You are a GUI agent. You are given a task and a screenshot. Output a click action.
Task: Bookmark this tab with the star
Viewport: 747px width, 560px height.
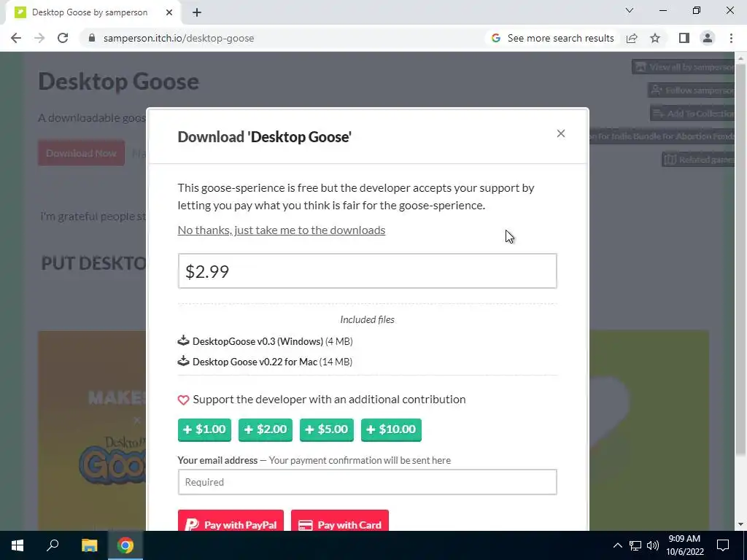click(x=655, y=38)
